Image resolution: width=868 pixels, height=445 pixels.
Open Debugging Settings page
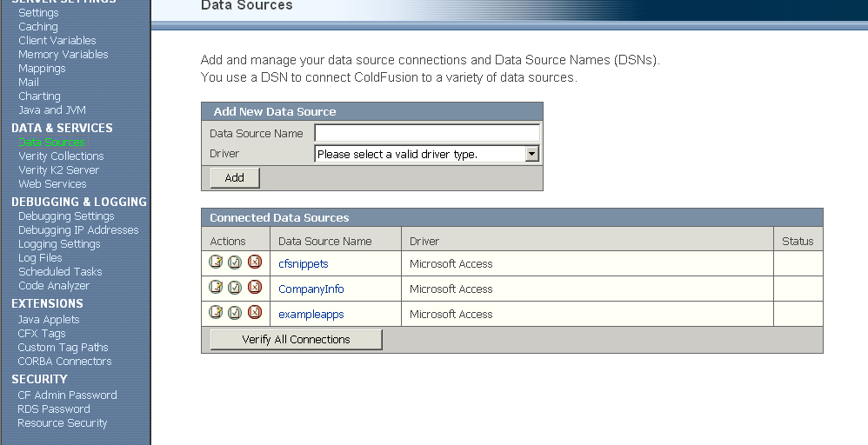[x=66, y=216]
